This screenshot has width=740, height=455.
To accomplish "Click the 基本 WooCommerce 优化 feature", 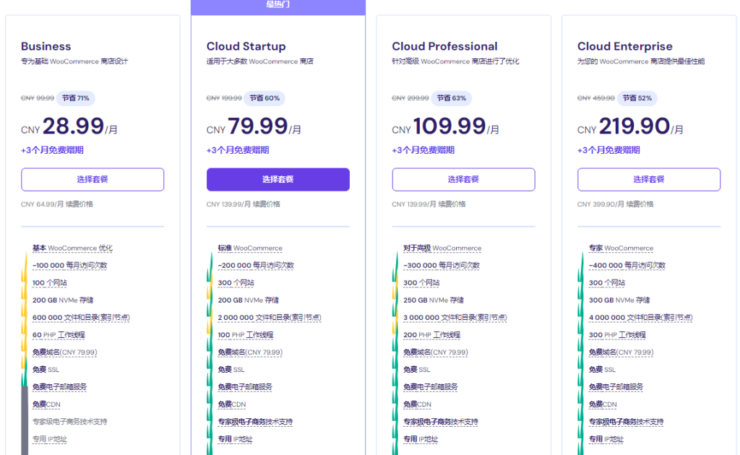I will pos(72,248).
